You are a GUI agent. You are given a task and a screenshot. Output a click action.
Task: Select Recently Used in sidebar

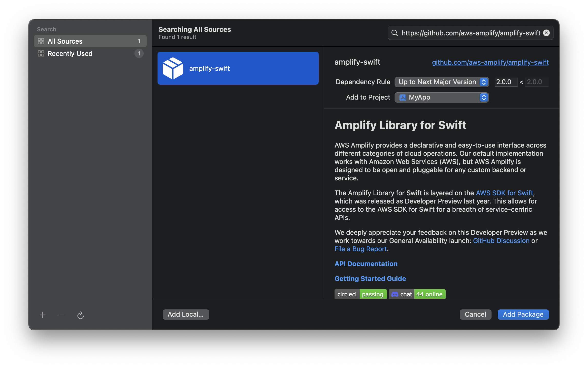70,53
